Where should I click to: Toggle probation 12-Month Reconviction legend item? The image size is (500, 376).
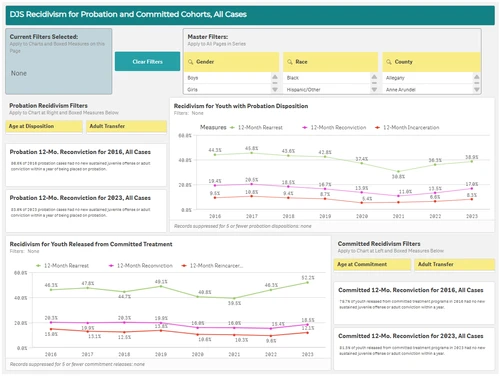point(334,128)
